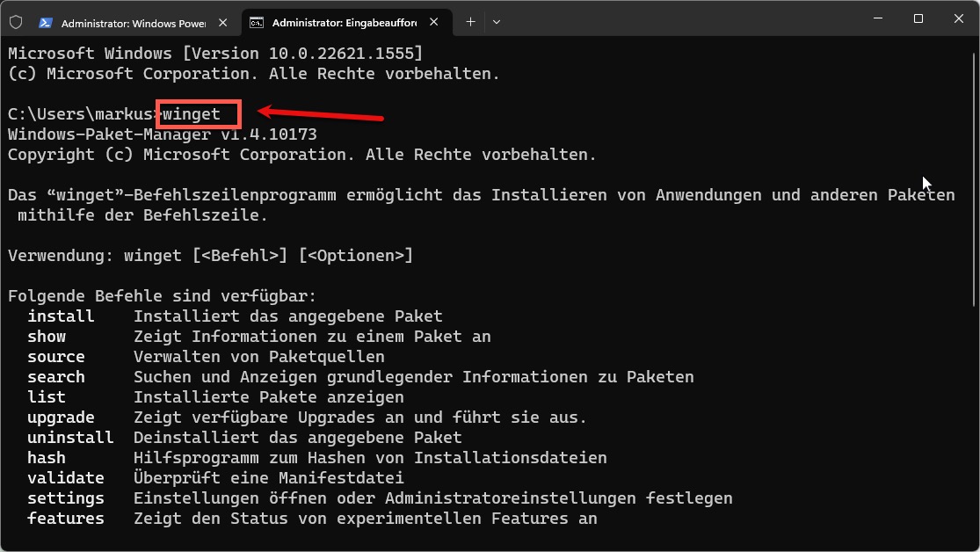Screen dimensions: 980x552
Task: Click the hash command entry
Action: [x=46, y=457]
